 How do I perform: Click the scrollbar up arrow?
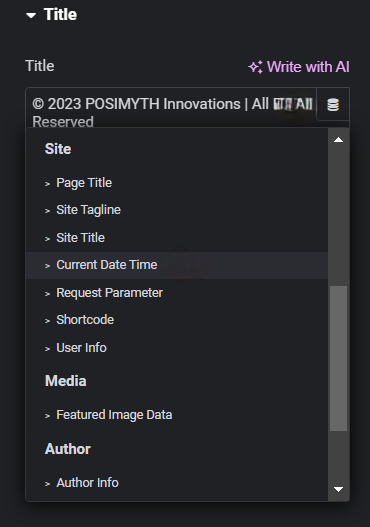tap(338, 140)
